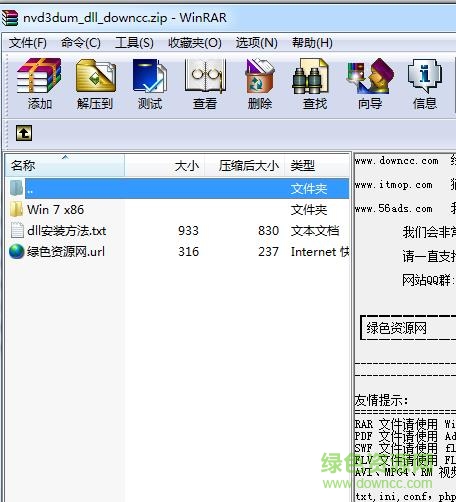456x502 pixels.
Task: Open the 选项(N) menu
Action: 257,43
